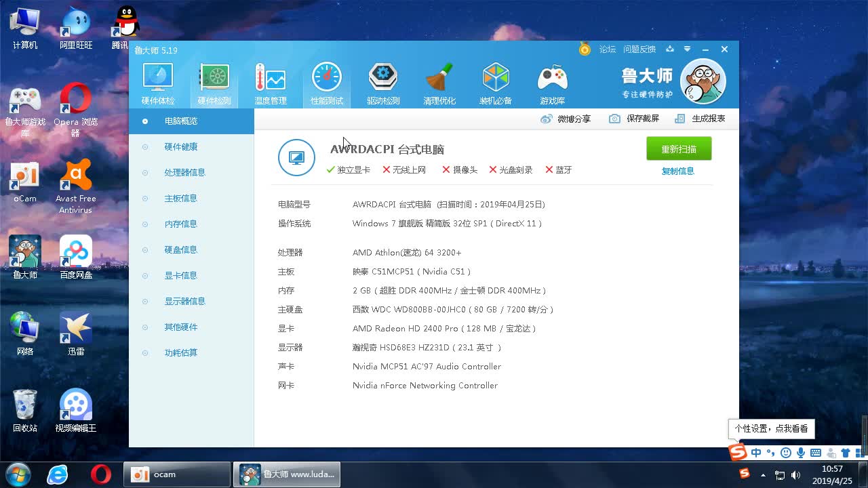Screen dimensions: 868x488
Task: Click the 光盘刻录 feature indicator
Action: 511,170
